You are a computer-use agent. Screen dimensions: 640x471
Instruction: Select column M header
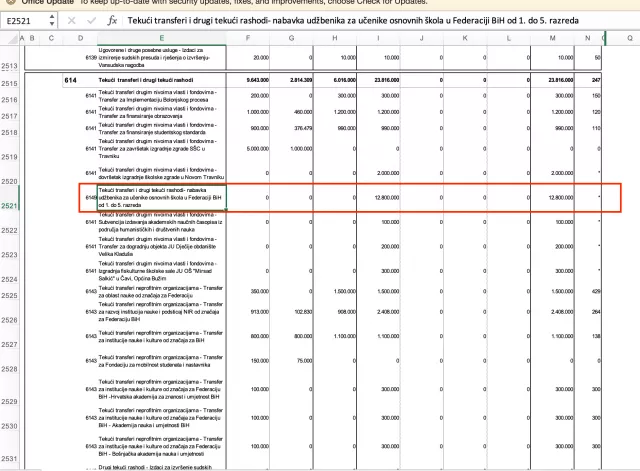pos(552,38)
